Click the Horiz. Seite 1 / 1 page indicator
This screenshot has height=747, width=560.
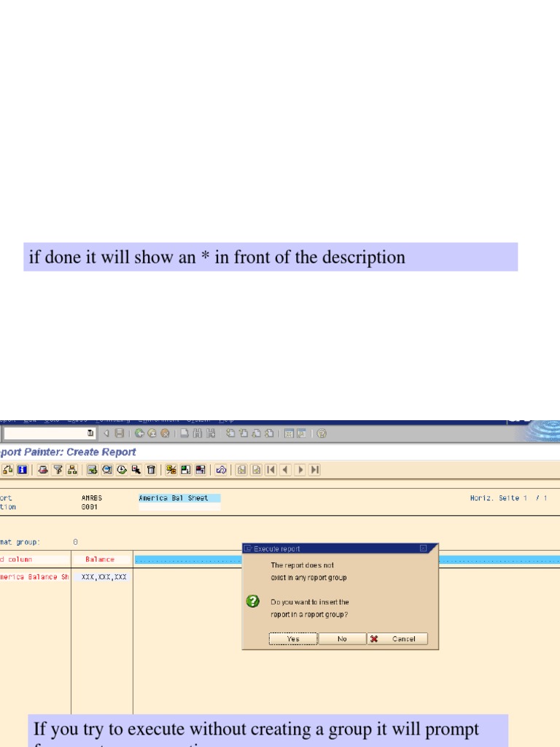pos(508,498)
